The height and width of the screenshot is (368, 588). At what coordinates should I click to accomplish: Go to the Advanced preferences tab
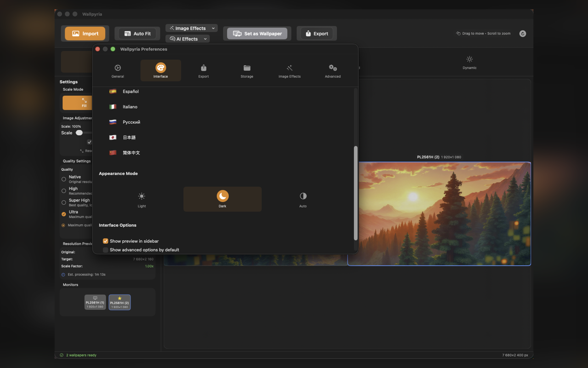coord(333,71)
